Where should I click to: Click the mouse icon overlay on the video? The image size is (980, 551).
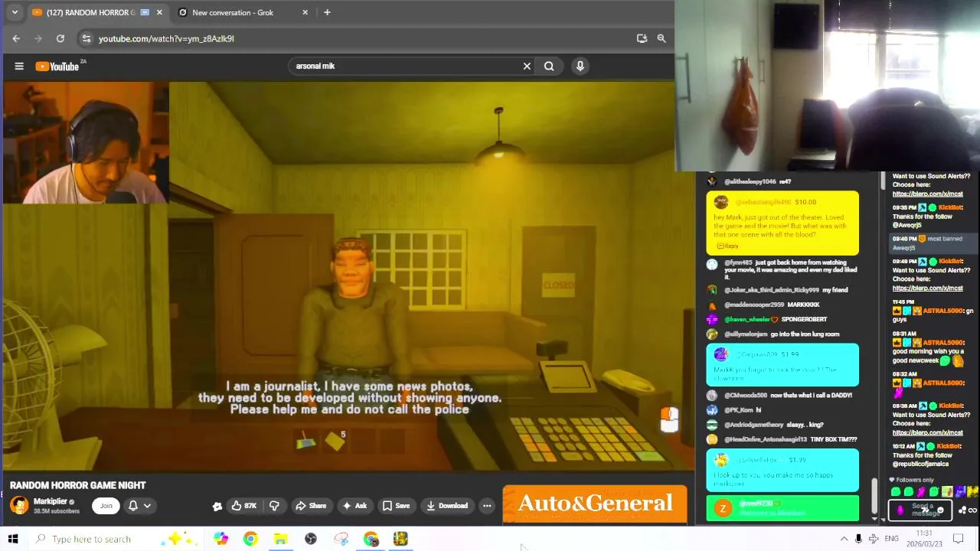click(x=670, y=419)
